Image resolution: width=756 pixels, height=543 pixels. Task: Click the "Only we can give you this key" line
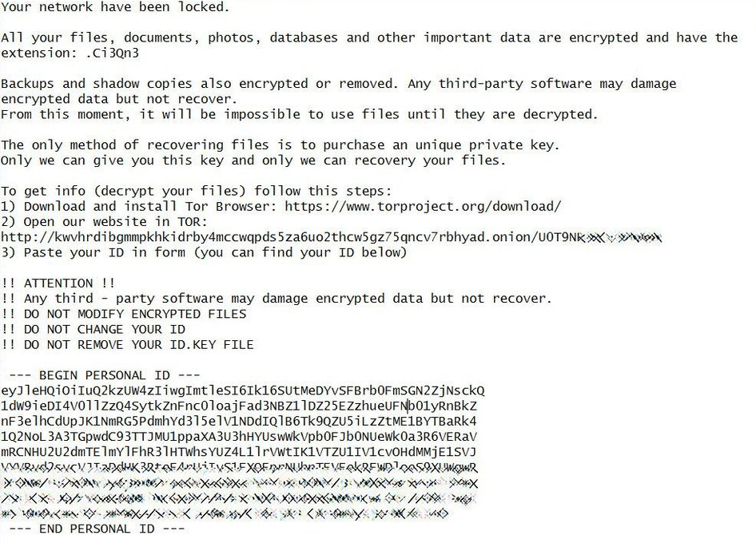(253, 161)
